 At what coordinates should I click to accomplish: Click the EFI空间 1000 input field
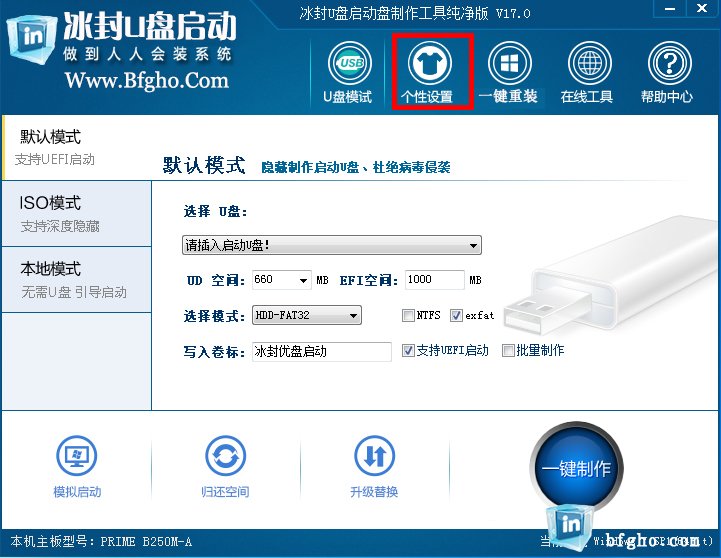click(435, 279)
